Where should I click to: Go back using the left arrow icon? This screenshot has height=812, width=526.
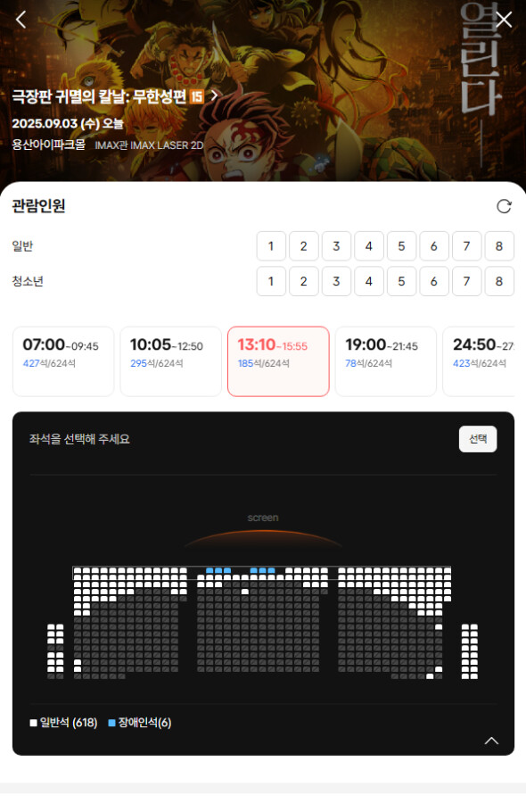[x=21, y=20]
